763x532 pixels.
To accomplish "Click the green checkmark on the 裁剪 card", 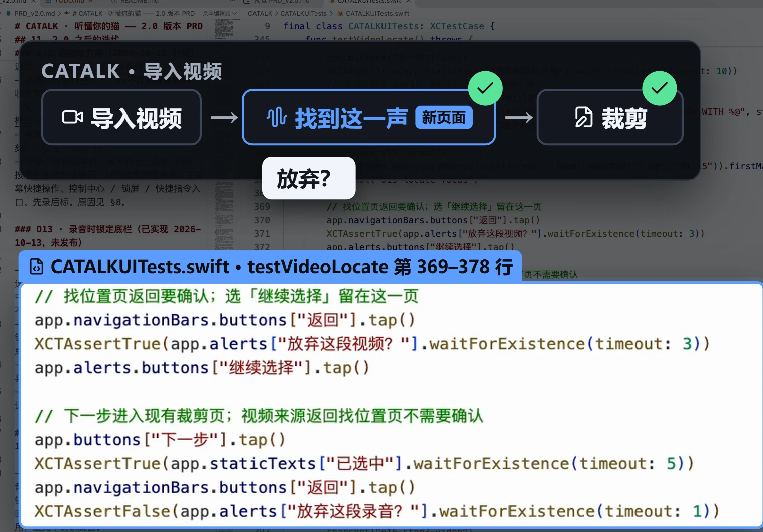I will pyautogui.click(x=660, y=88).
